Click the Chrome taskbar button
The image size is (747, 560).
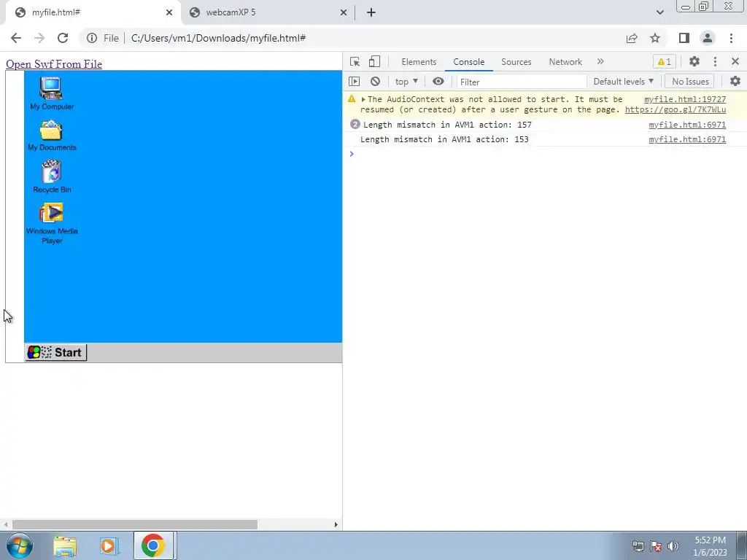coord(153,545)
